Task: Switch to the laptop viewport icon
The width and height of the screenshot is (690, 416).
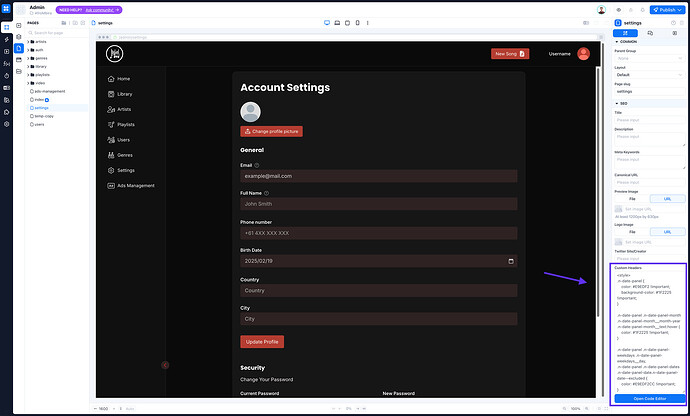Action: pyautogui.click(x=337, y=23)
